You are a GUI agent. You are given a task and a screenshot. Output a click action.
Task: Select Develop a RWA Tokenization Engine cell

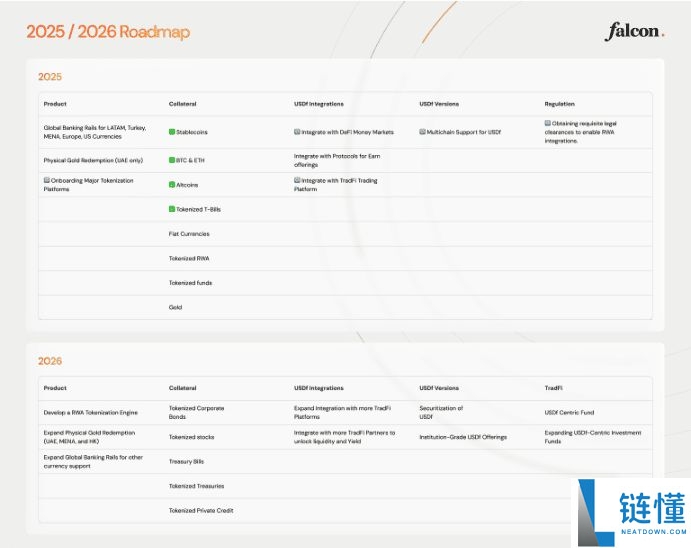[x=90, y=413]
